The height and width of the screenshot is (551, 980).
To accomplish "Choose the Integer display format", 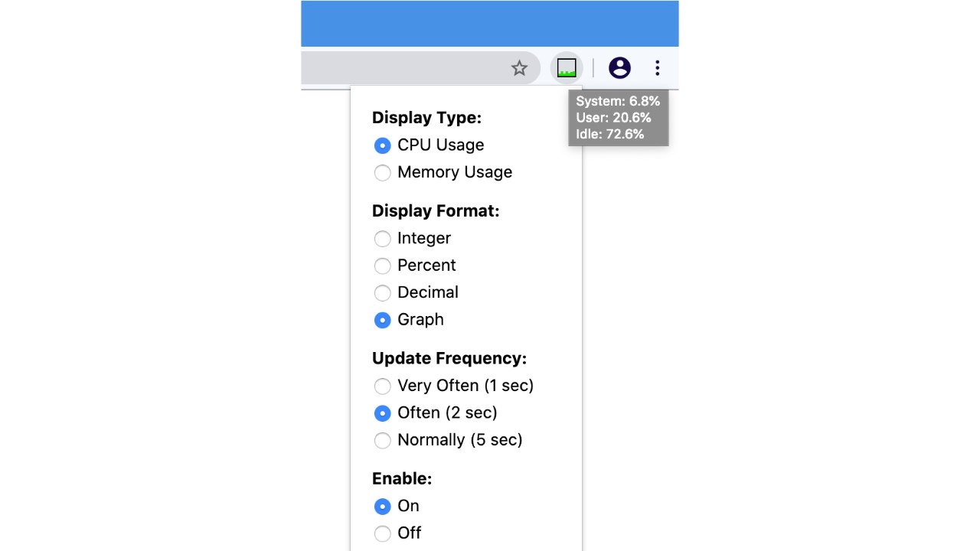I will 382,239.
